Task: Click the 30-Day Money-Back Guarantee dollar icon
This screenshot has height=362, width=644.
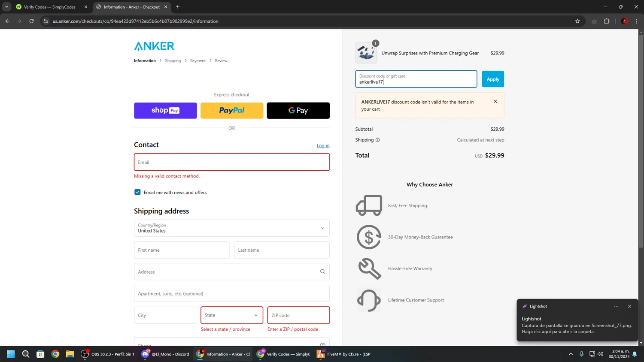Action: click(369, 237)
